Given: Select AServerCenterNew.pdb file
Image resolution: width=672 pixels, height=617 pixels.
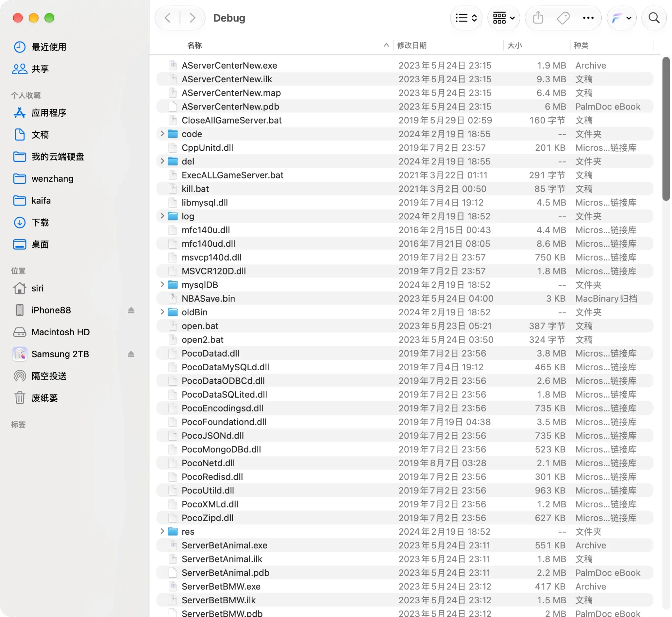Looking at the screenshot, I should click(405, 106).
